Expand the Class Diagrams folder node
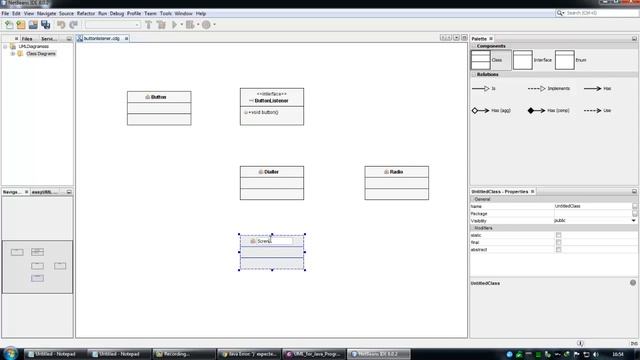This screenshot has width=640, height=360. pos(13,54)
